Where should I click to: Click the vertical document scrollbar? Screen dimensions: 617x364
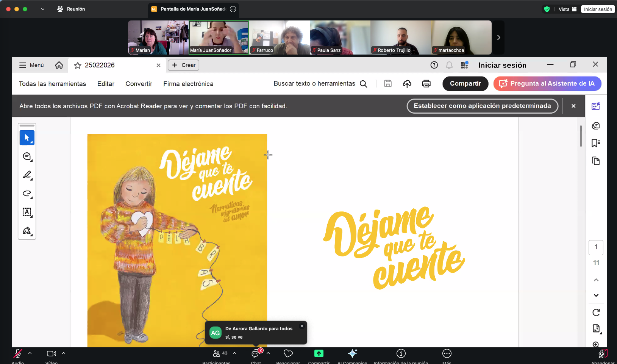(581, 136)
